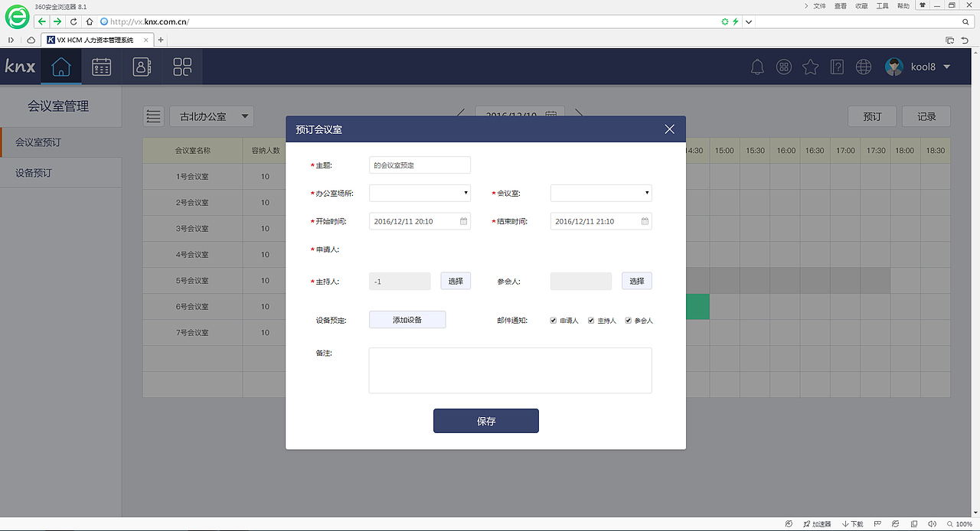Viewport: 980px width, 531px height.
Task: Open the cloud favorites icon
Action: (x=31, y=40)
